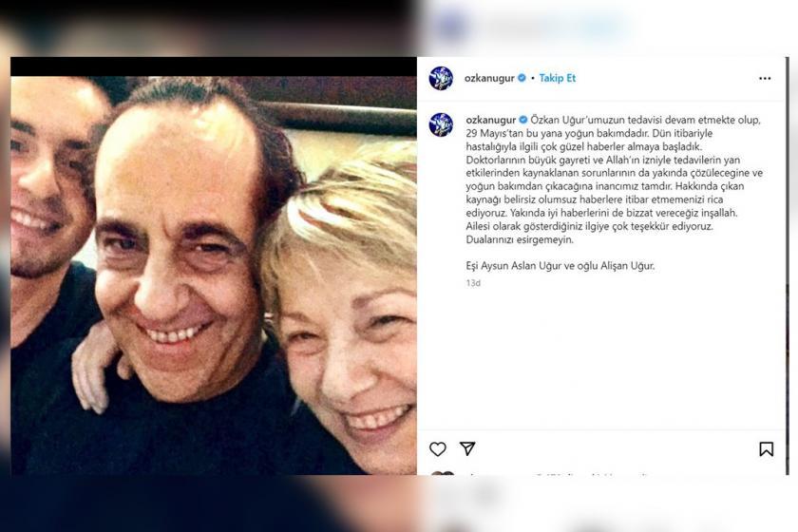
Task: Click the verified badge before the caption text
Action: click(x=523, y=120)
